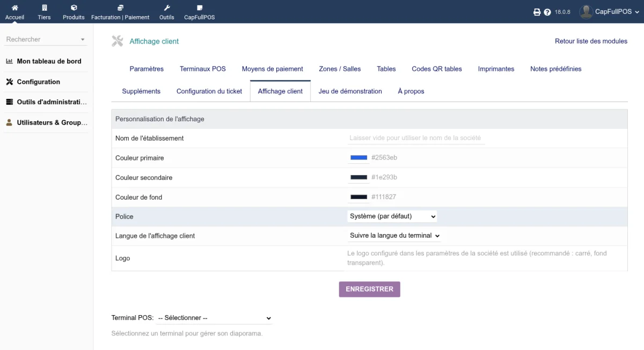Open the Outils wrench icon menu
The image size is (644, 350).
point(167,8)
